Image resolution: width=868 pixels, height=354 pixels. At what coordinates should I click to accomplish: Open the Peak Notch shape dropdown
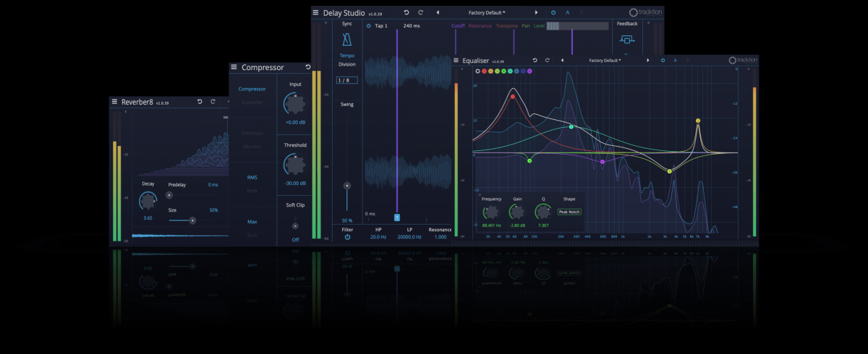pyautogui.click(x=569, y=212)
